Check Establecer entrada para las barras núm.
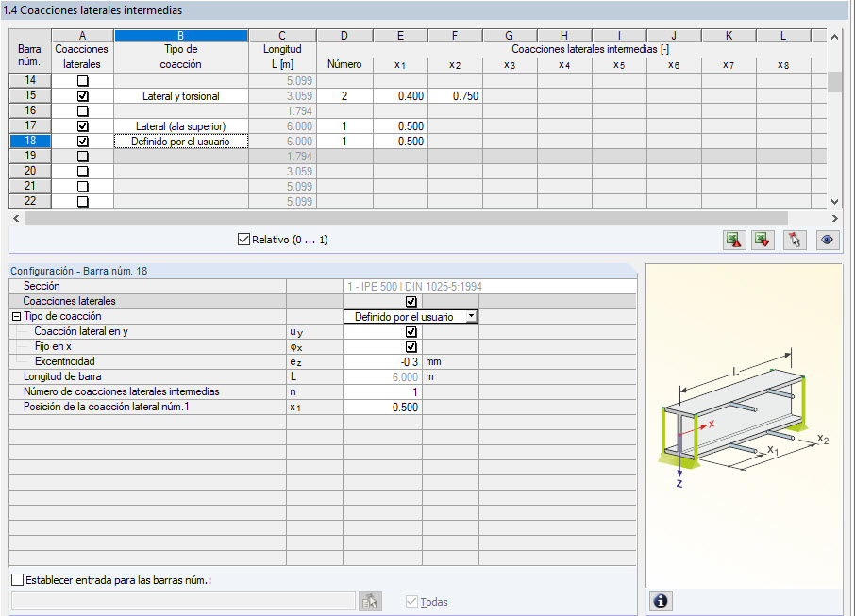855x616 pixels. 17,580
